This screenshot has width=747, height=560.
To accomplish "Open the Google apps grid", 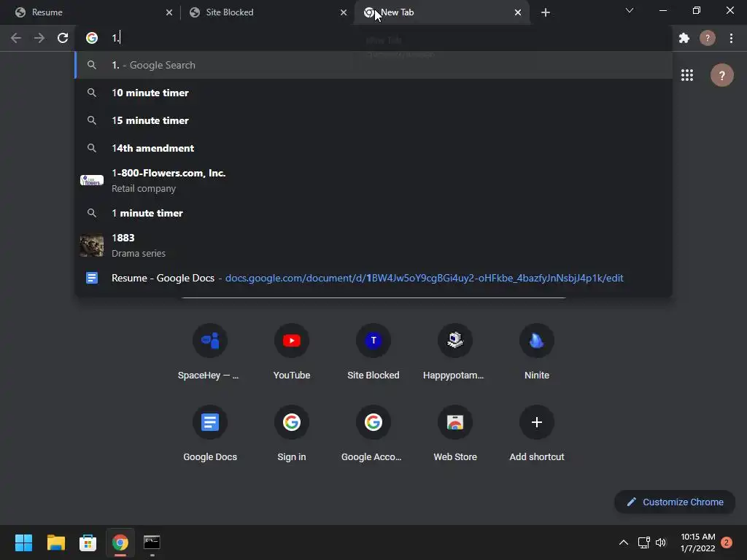I will 687,75.
